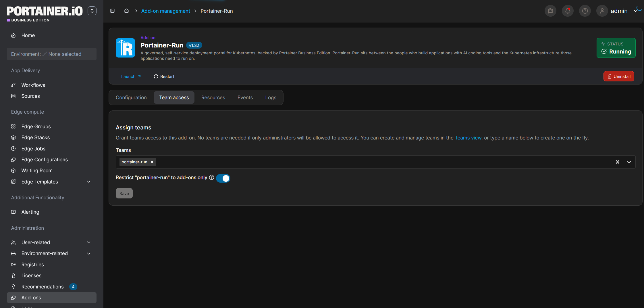The image size is (644, 308).
Task: Click the Environment-related drive icon
Action: [13, 253]
